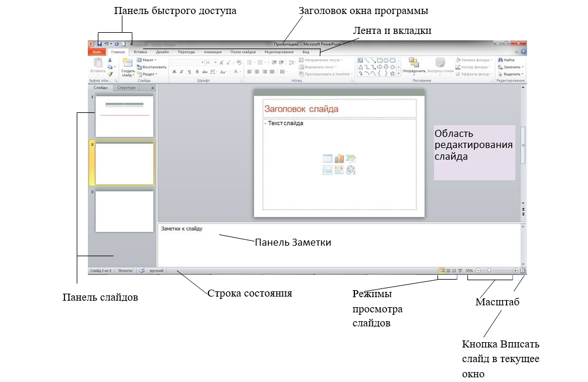The width and height of the screenshot is (588, 382).
Task: Click Вписать слайд в текущее окно
Action: pos(522,270)
